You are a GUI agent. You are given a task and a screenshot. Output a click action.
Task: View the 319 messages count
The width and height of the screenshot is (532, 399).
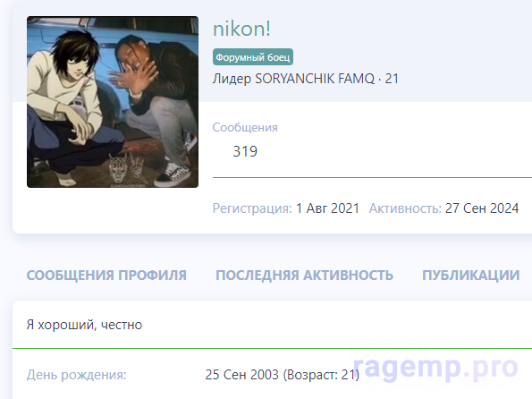pyautogui.click(x=245, y=151)
